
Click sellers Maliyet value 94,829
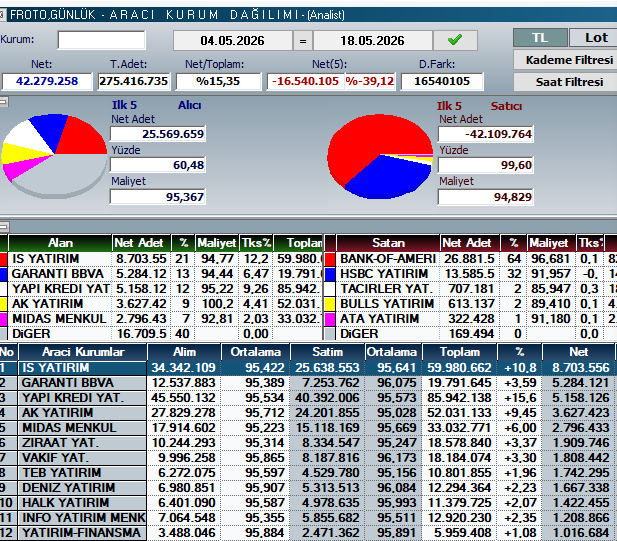tap(486, 197)
